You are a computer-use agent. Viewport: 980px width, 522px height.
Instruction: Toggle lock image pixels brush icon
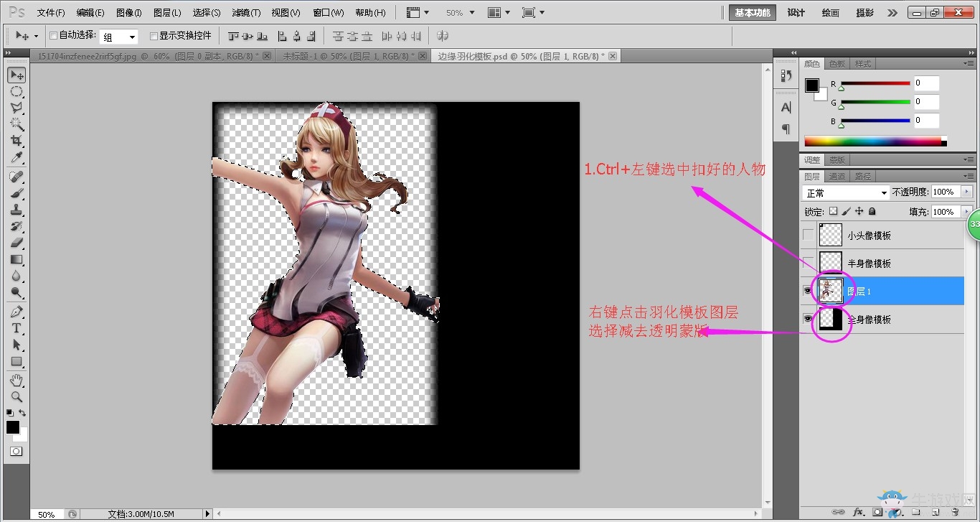[x=846, y=212]
